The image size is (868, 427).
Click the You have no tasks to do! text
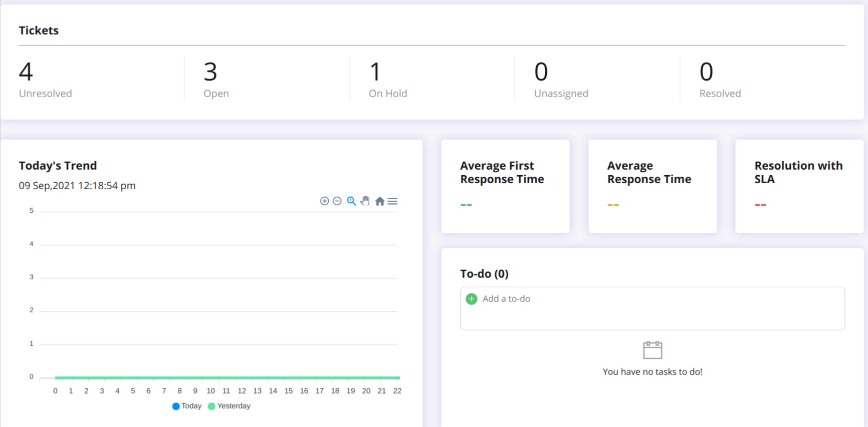653,371
